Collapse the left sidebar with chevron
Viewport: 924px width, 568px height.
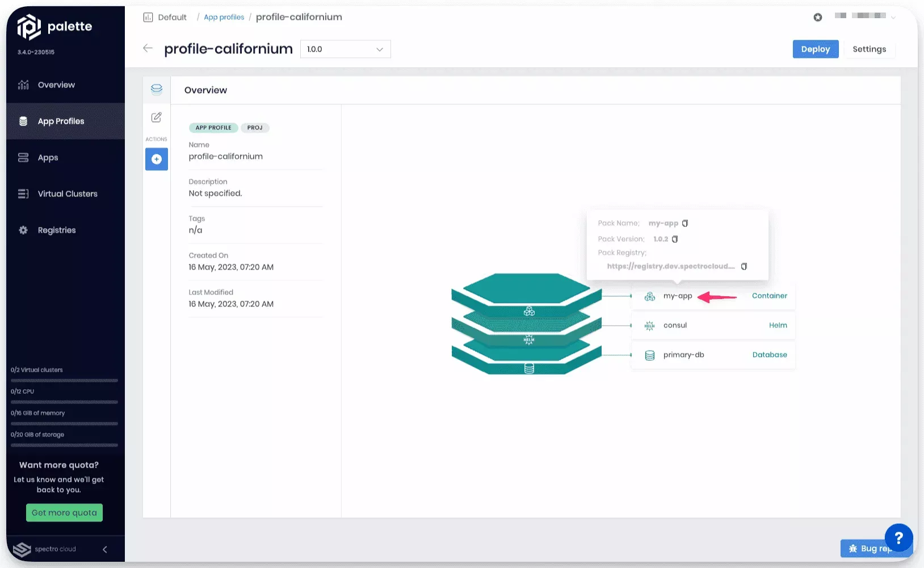(105, 549)
